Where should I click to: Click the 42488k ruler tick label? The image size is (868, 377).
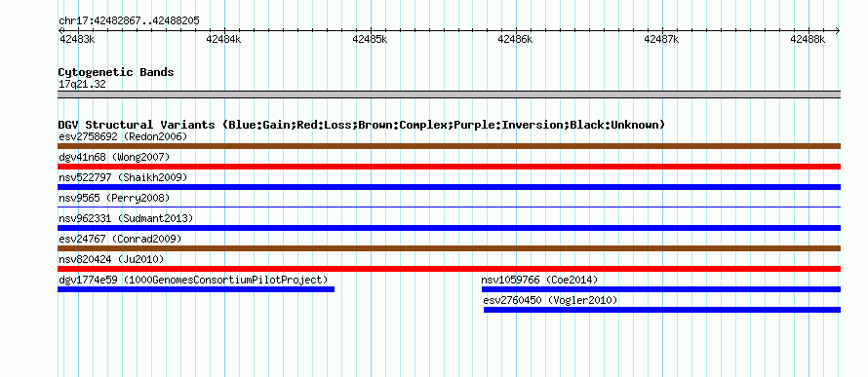coord(808,39)
